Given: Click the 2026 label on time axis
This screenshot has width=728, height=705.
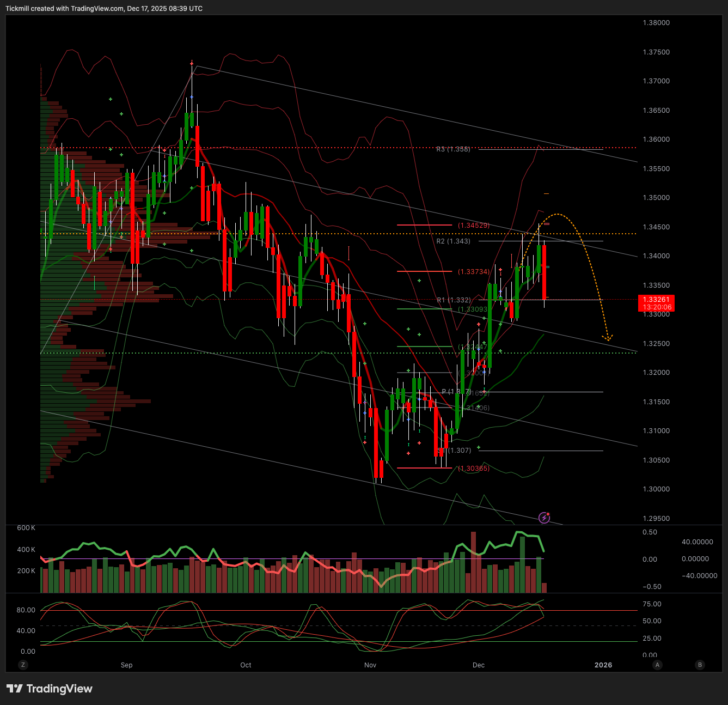Looking at the screenshot, I should tap(603, 665).
